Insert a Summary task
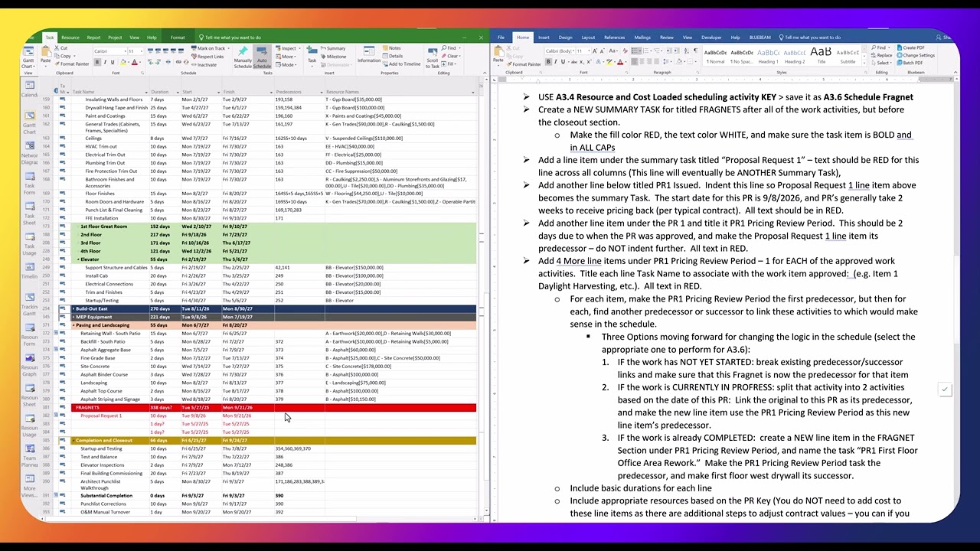Screen dimensions: 980x551 pyautogui.click(x=332, y=48)
